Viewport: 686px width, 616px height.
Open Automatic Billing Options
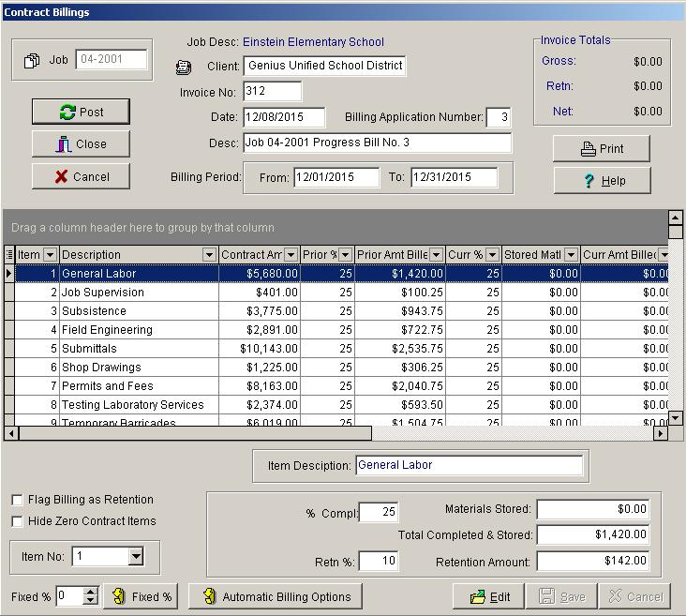pyautogui.click(x=276, y=596)
